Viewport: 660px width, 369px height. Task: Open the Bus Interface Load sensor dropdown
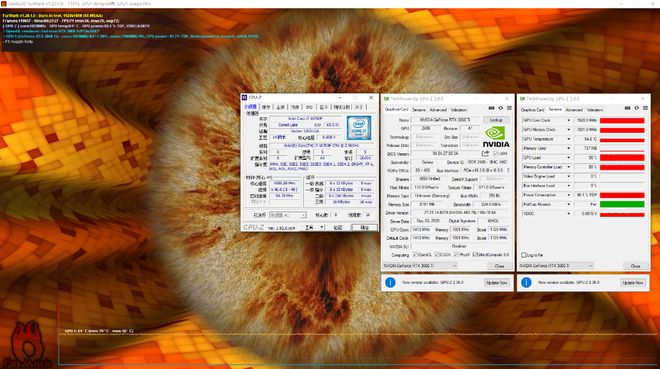click(x=569, y=186)
